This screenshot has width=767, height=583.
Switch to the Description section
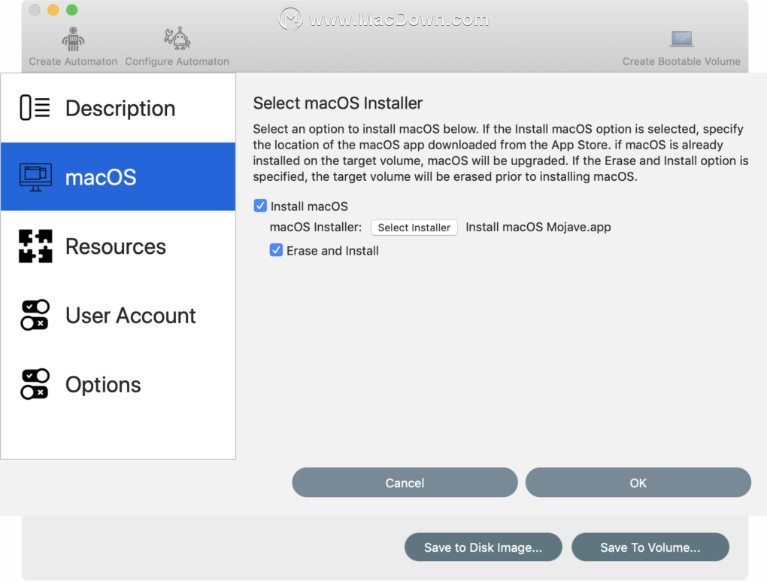point(120,108)
